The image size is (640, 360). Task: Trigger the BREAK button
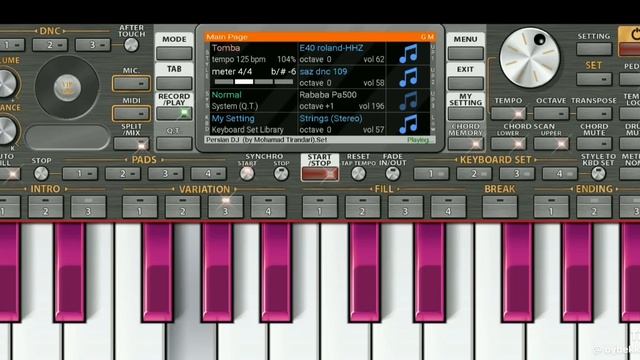click(x=500, y=207)
